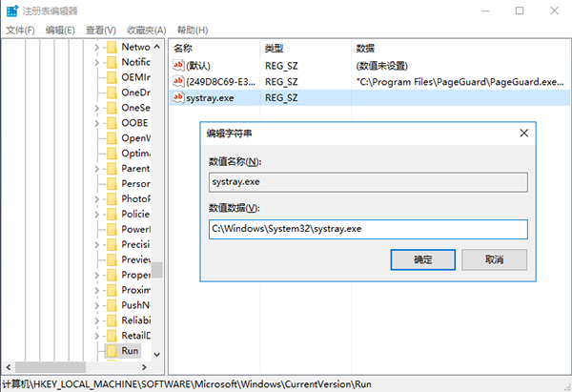
Task: Expand the Policie tree node
Action: click(96, 215)
